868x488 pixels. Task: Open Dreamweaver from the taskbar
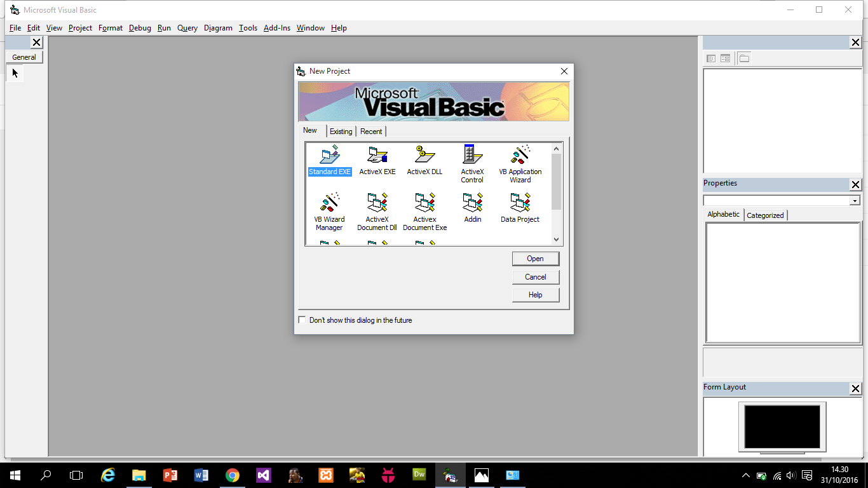419,475
